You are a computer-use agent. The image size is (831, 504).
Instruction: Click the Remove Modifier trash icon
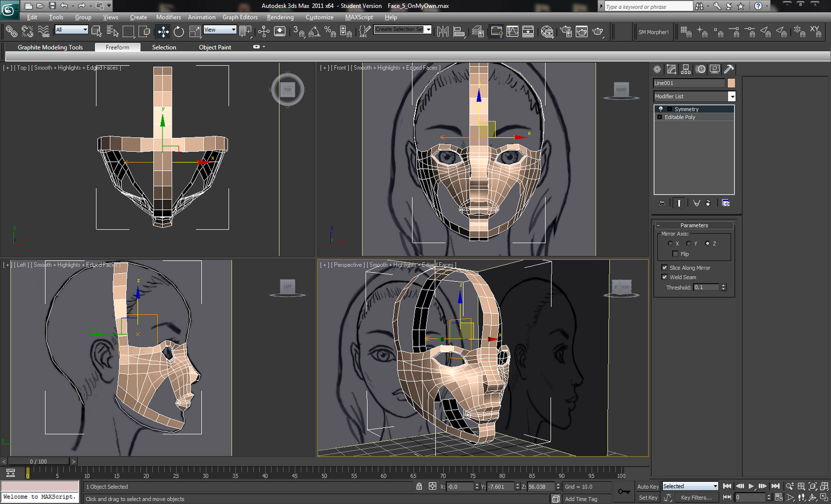(x=708, y=203)
